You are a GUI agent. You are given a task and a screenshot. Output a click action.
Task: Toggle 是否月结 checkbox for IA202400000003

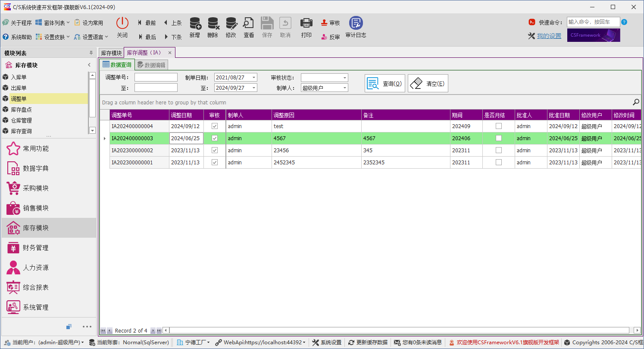(x=499, y=138)
